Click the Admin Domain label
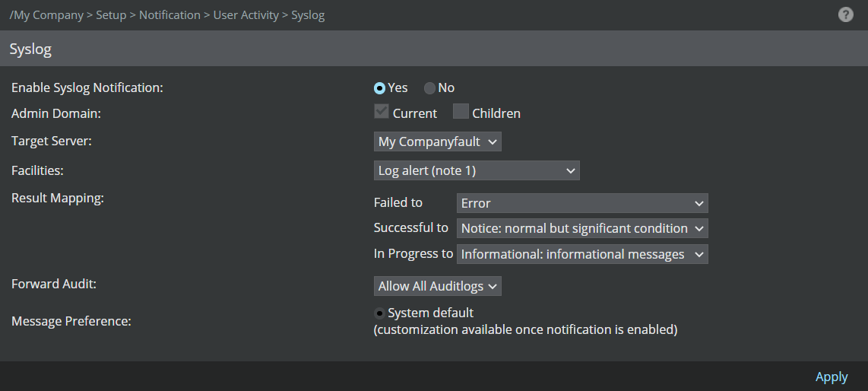The width and height of the screenshot is (868, 391). point(56,113)
